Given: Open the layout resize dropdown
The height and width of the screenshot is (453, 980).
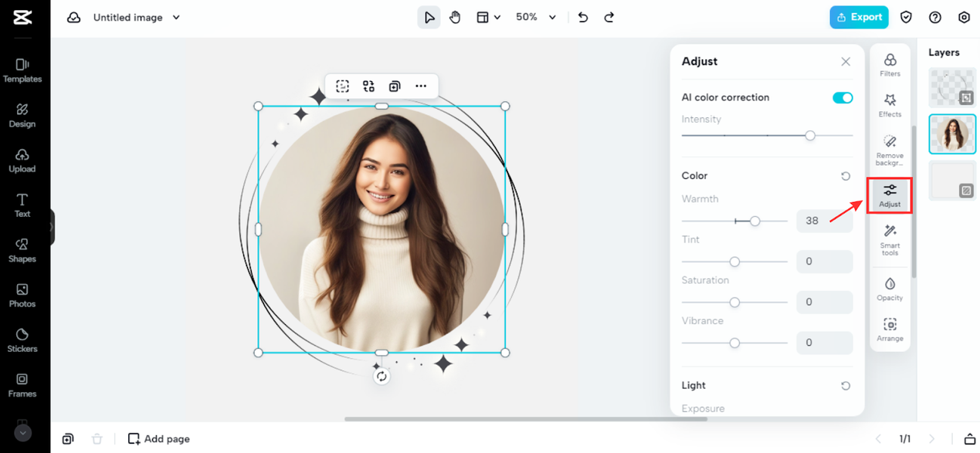Looking at the screenshot, I should 489,17.
